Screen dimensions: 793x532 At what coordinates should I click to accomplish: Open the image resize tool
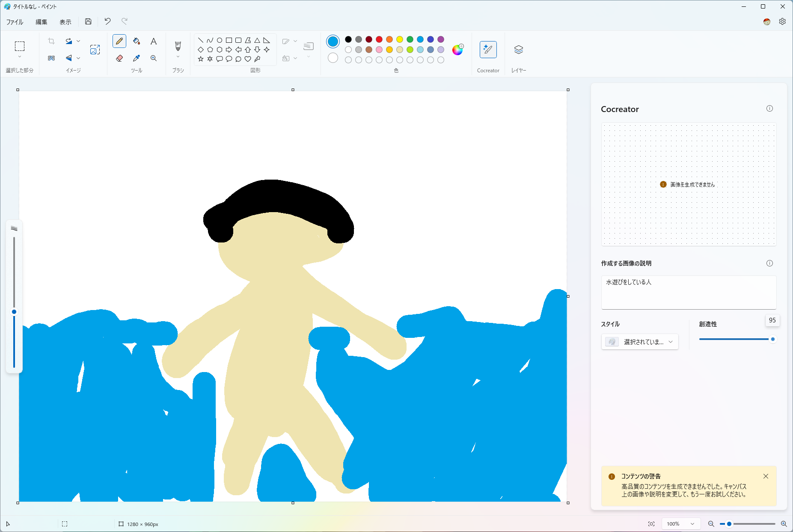95,49
